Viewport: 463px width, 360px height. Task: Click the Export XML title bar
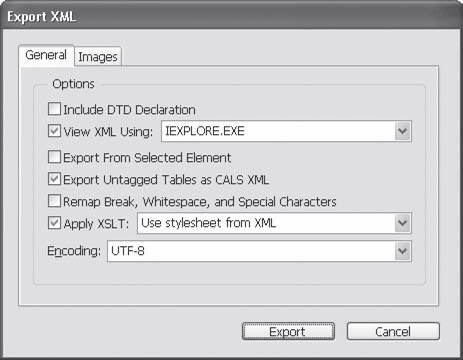[x=231, y=16]
